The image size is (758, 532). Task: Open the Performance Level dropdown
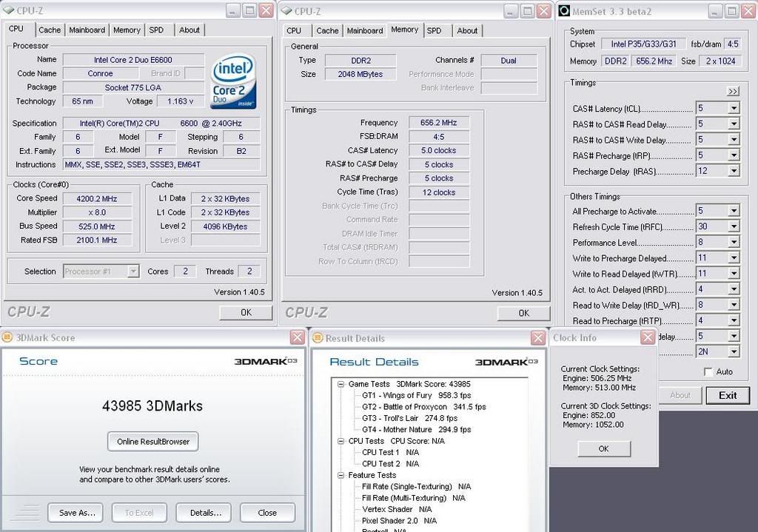coord(734,242)
